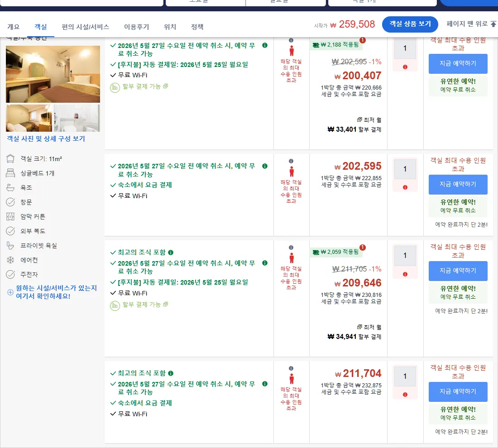Click the ₩2,059 적용됨 coupon badge

[336, 252]
